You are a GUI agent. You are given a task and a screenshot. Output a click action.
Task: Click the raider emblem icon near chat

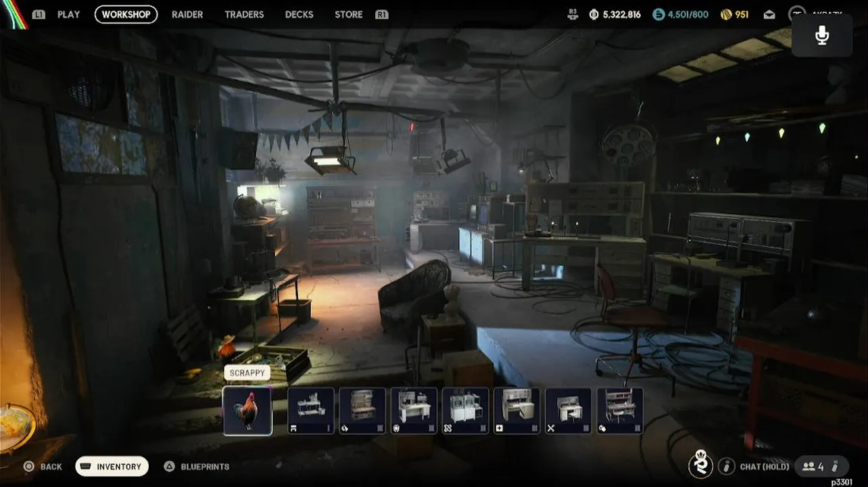(701, 464)
